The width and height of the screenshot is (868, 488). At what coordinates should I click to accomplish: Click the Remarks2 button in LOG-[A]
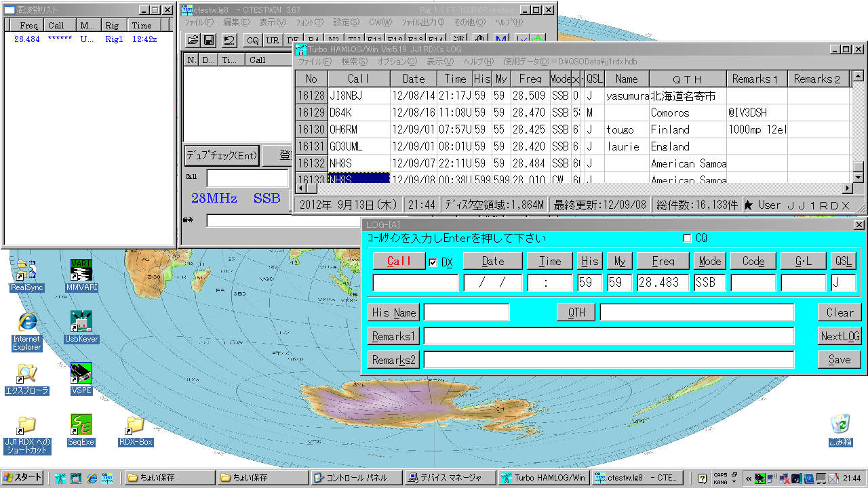(394, 360)
